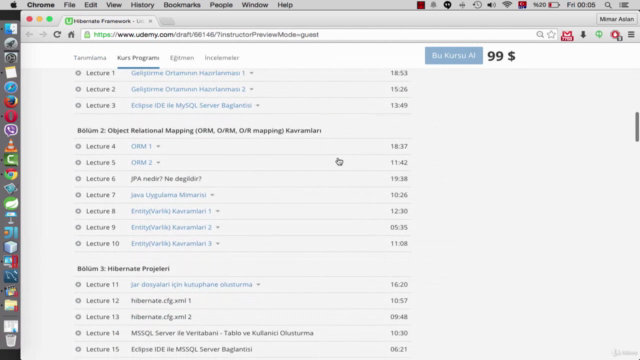
Task: Open Chrome's hamburger menu
Action: pos(631,35)
